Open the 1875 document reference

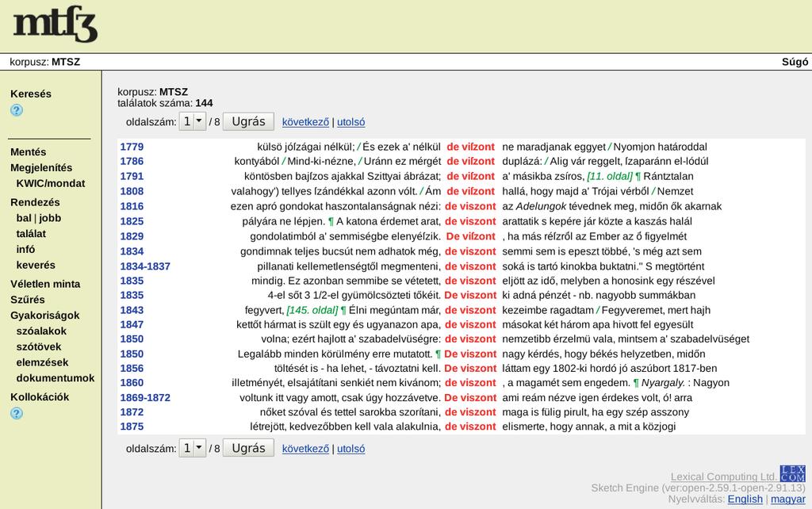(x=132, y=427)
